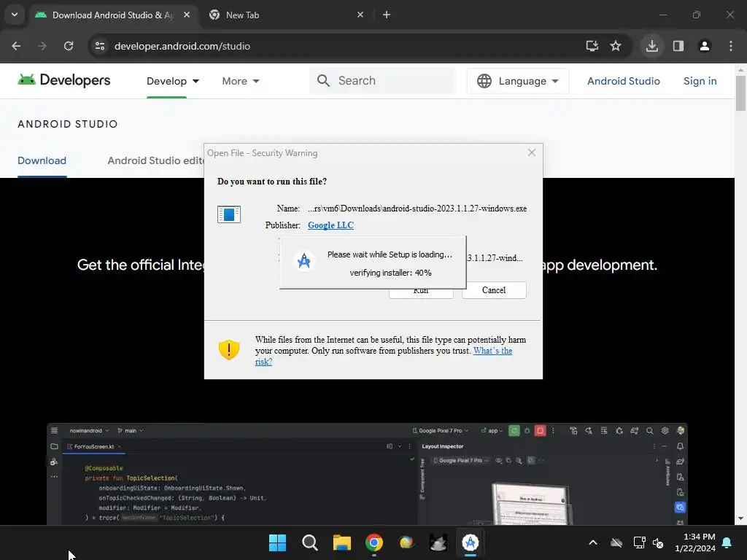Click the Android Studio setup loading icon

pos(304,262)
